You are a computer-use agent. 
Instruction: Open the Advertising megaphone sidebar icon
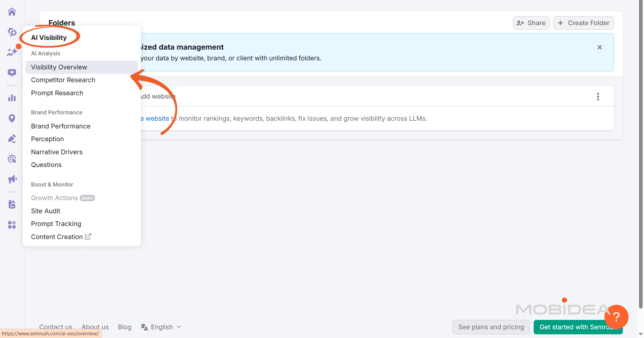pos(12,179)
